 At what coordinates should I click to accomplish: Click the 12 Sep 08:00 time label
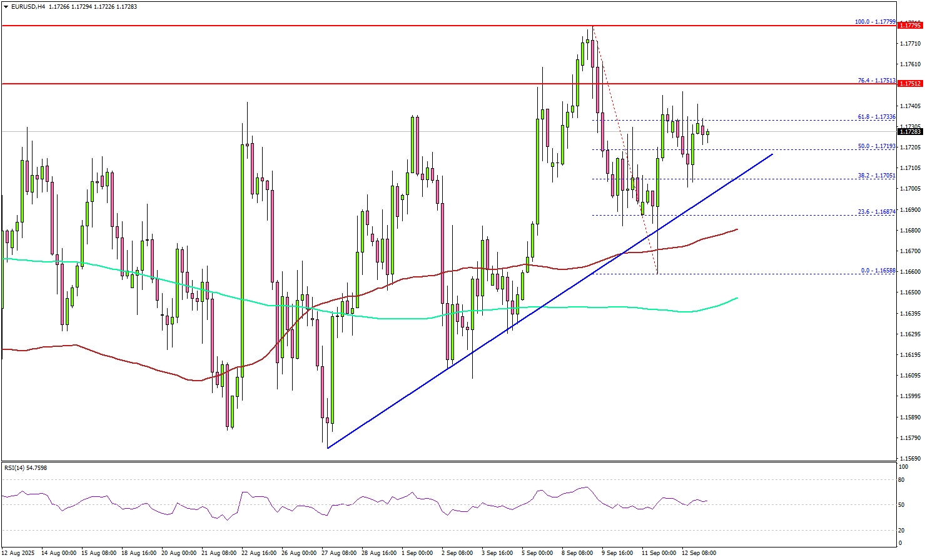point(700,553)
